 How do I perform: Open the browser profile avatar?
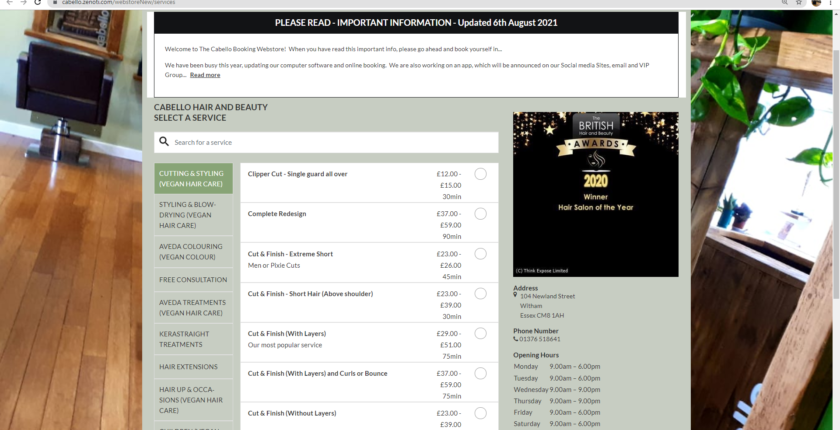click(x=816, y=3)
